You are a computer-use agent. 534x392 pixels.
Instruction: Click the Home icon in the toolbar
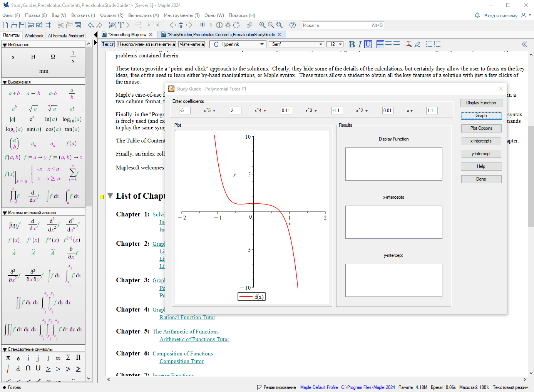pyautogui.click(x=181, y=25)
